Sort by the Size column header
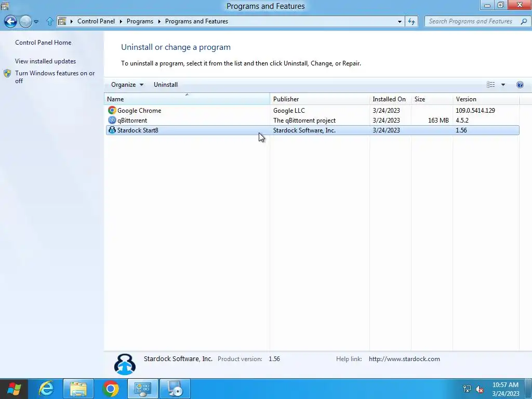 (x=432, y=99)
